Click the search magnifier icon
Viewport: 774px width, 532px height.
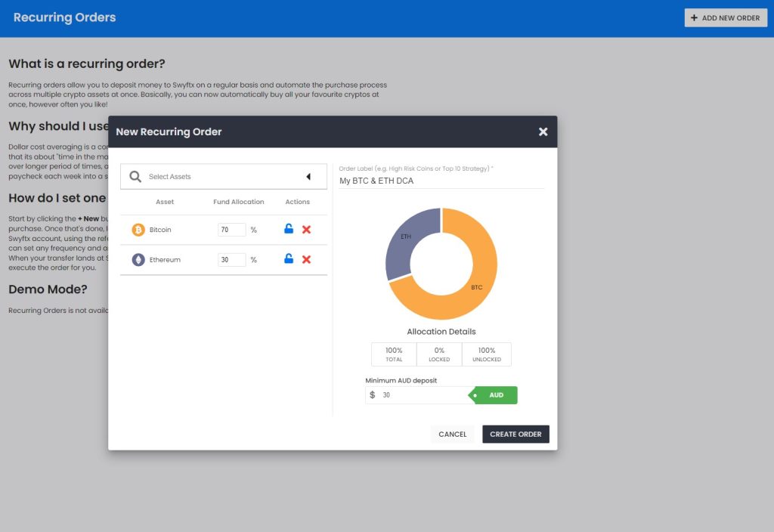point(135,176)
